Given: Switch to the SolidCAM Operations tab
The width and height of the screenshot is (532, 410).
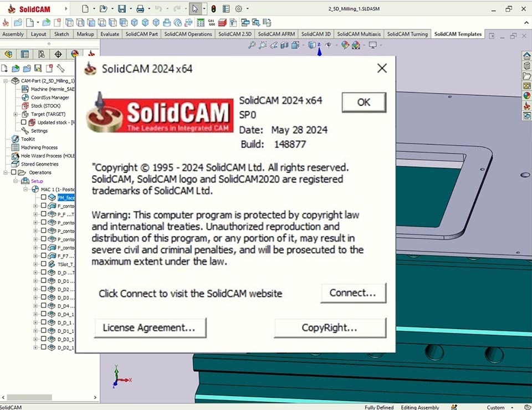Looking at the screenshot, I should tap(188, 34).
